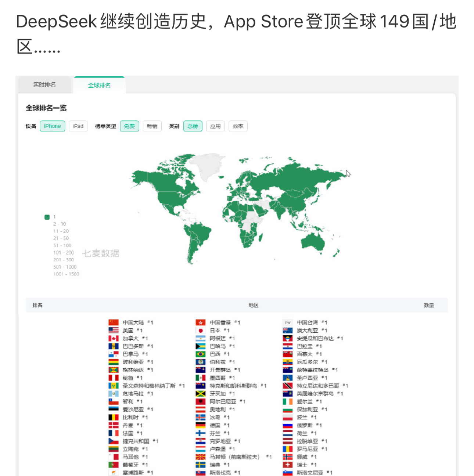
Task: Toggle the 11 - 20 legend entry
Action: pos(61,231)
